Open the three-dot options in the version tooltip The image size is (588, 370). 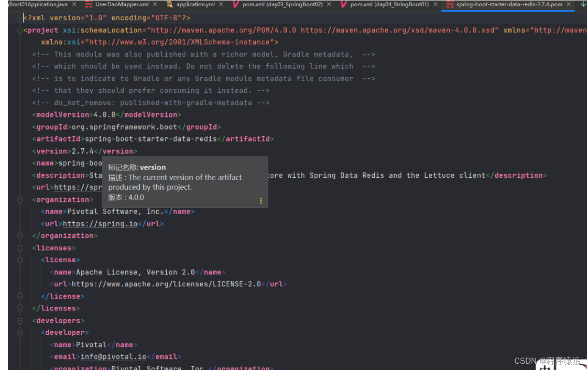pos(261,200)
